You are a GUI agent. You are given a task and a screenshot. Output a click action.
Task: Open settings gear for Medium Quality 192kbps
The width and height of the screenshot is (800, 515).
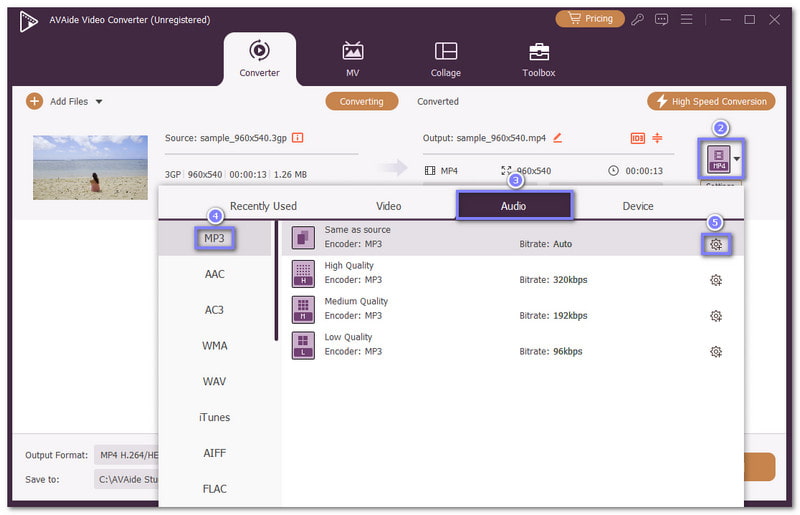(x=716, y=316)
